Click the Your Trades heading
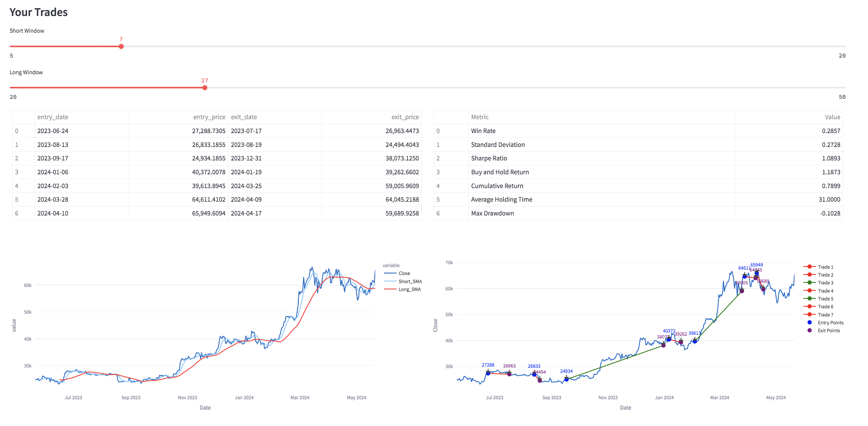The height and width of the screenshot is (426, 868). click(38, 12)
